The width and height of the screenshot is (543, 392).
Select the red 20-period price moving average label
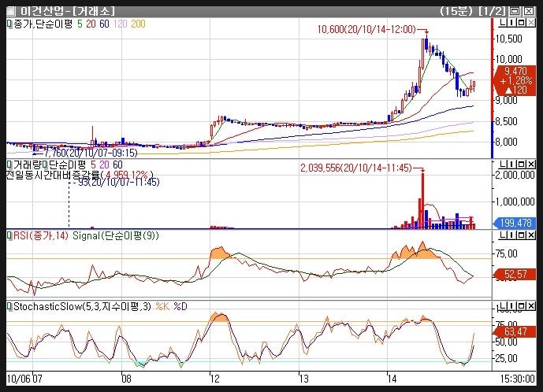pos(91,24)
